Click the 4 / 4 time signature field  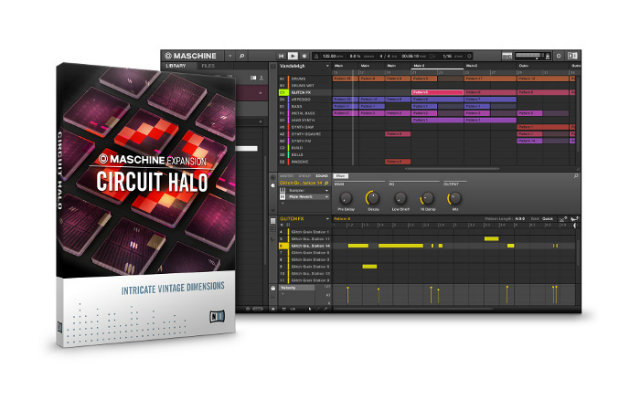point(384,56)
